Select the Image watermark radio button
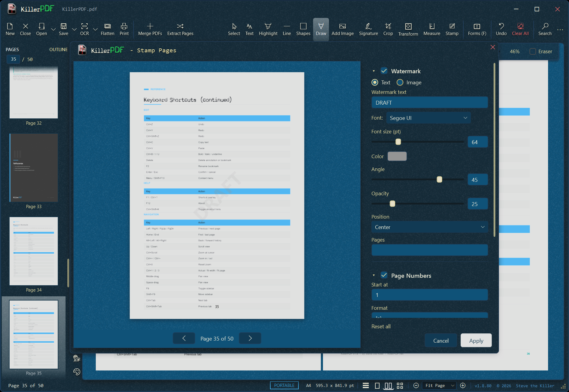Screen dimensions: 569x392 (400, 82)
